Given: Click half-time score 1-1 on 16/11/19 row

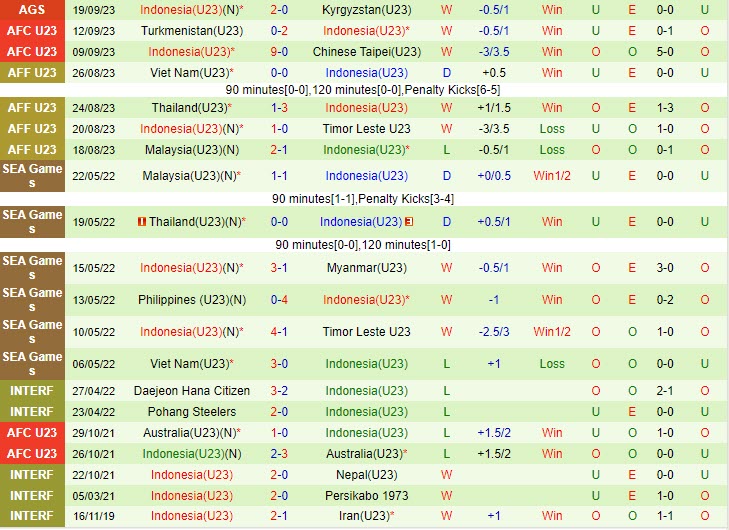Looking at the screenshot, I should pyautogui.click(x=665, y=516).
